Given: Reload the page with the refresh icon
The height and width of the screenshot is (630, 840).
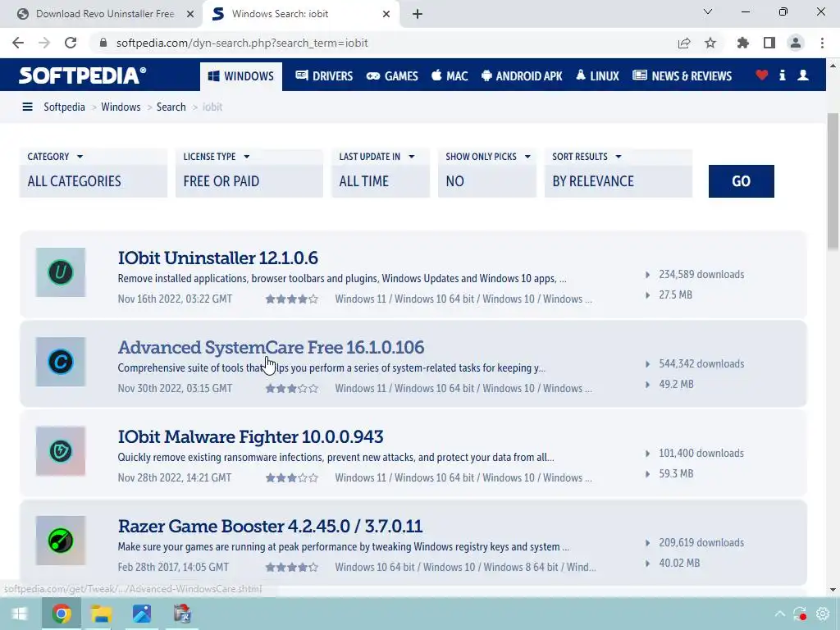Looking at the screenshot, I should [x=71, y=43].
